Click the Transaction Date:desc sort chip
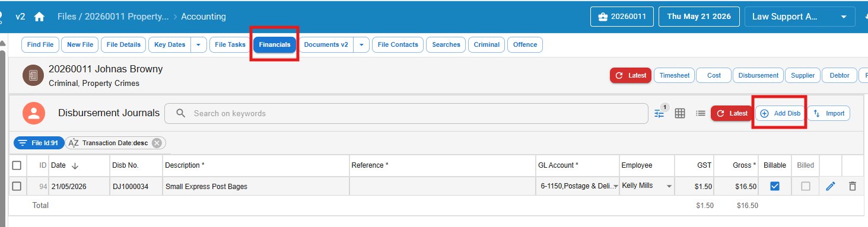This screenshot has height=227, width=868. (x=116, y=143)
